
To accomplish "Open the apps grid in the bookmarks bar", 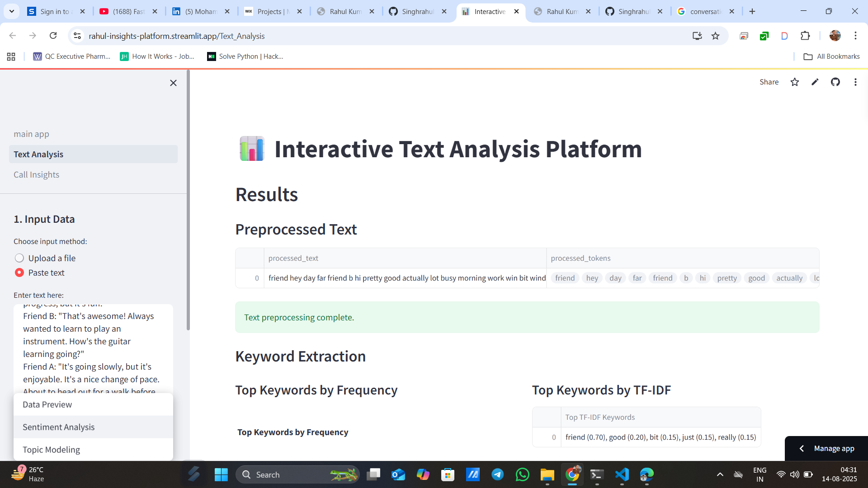I will coord(11,56).
